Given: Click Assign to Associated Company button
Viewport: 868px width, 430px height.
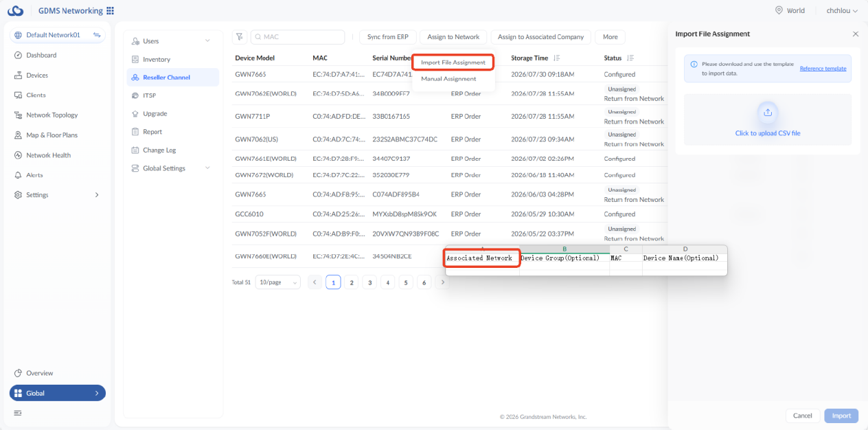Looking at the screenshot, I should (x=540, y=37).
